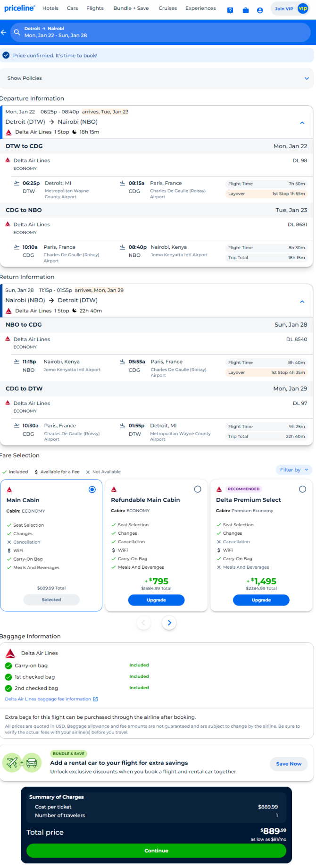
Task: Click landing plane icon next to 08:15a
Action: point(123,183)
